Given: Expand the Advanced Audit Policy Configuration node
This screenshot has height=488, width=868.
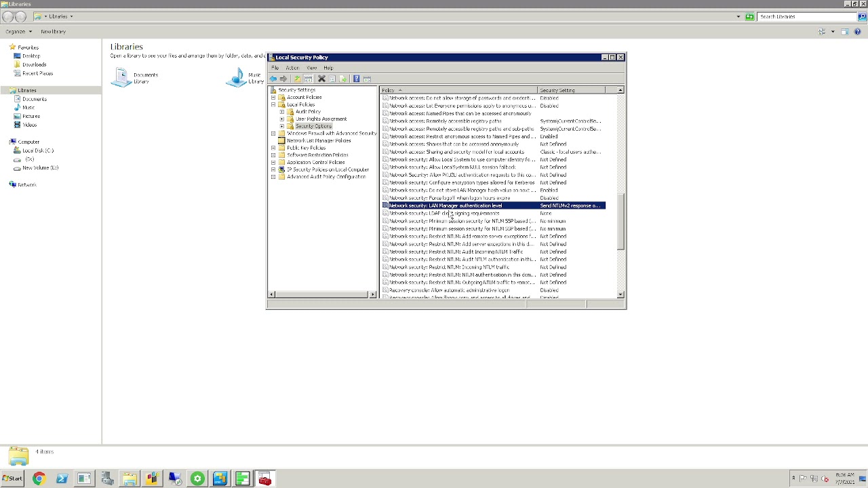Looking at the screenshot, I should coord(273,177).
